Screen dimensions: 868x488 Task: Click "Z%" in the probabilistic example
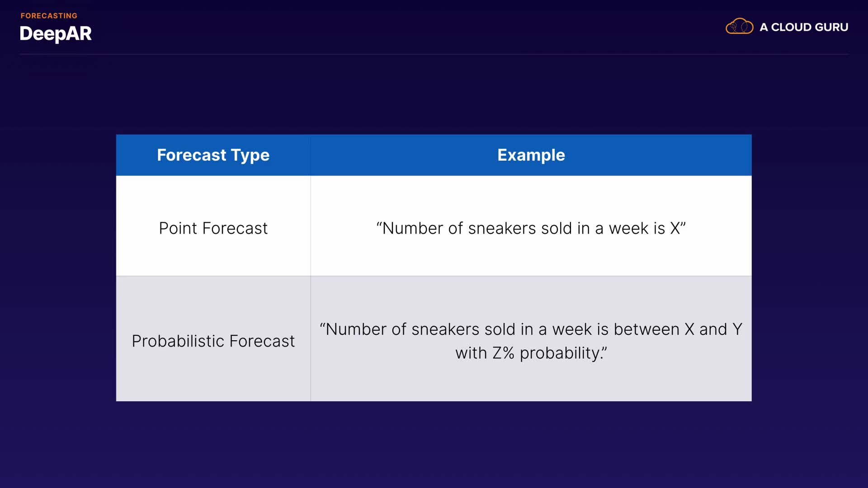(x=503, y=353)
